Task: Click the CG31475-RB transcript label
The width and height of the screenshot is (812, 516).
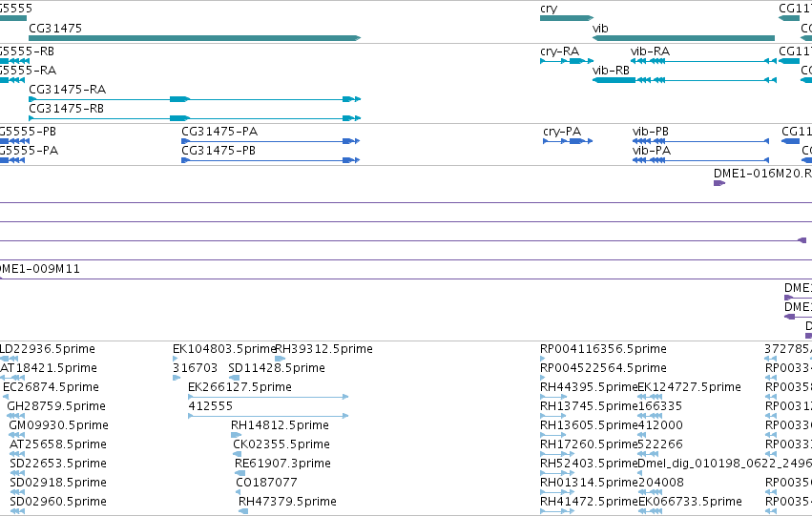Action: pos(66,109)
